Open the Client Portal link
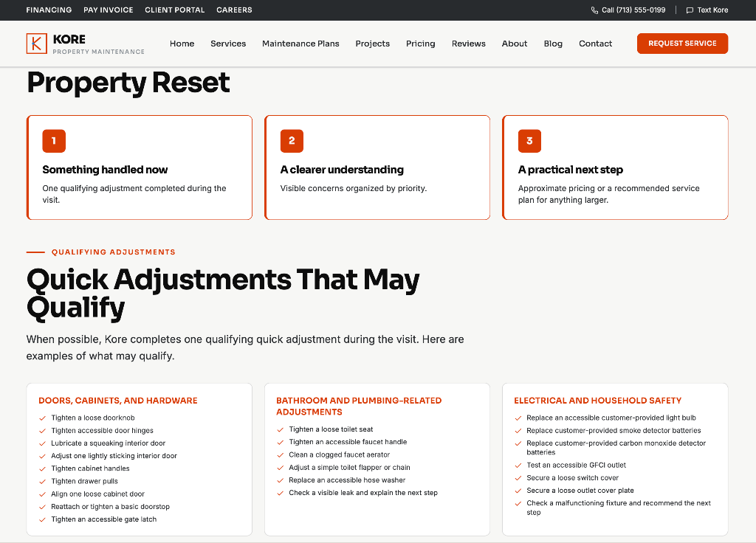756x543 pixels. tap(174, 10)
